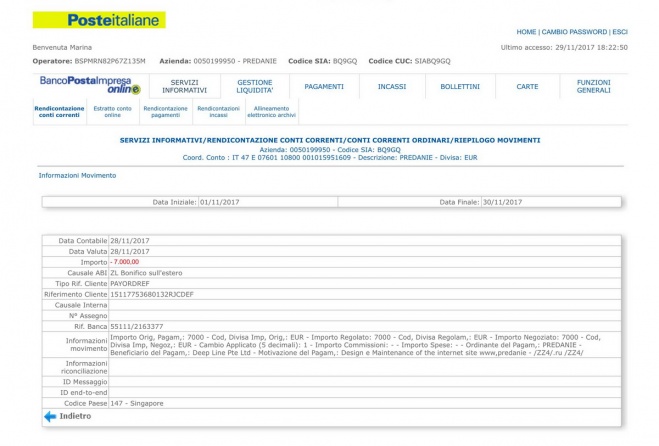Click the blue back arrow icon

[49, 416]
